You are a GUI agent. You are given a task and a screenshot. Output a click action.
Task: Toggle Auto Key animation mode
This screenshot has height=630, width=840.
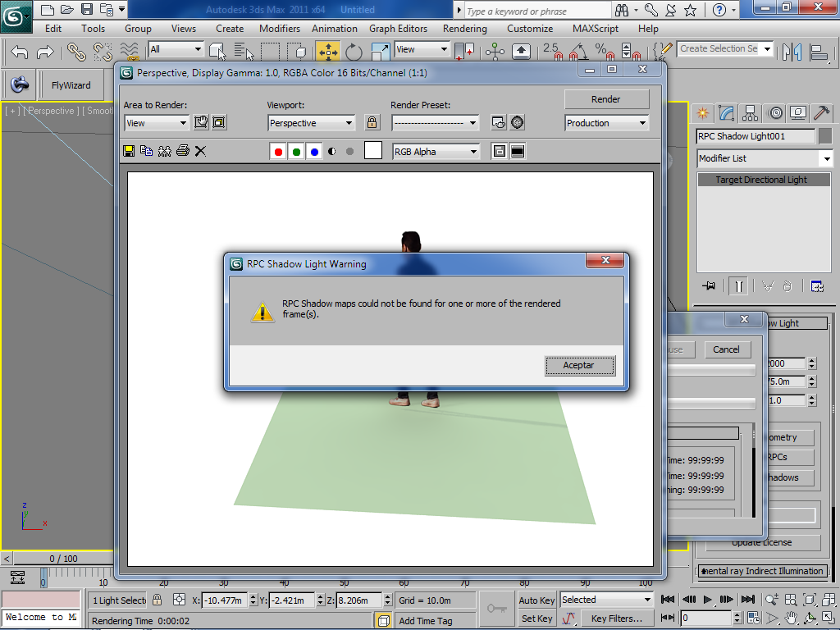(536, 600)
